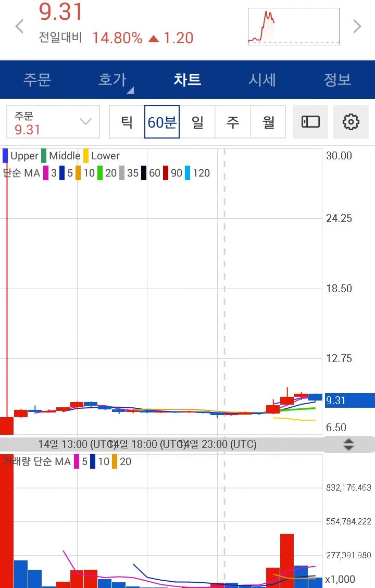The width and height of the screenshot is (375, 588).
Task: Switch to the 호가 tab
Action: 113,80
